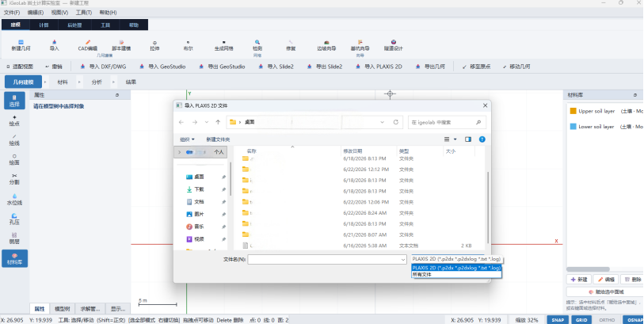This screenshot has width=644, height=324.
Task: Click 编辑 in the material library panel
Action: click(x=606, y=280)
